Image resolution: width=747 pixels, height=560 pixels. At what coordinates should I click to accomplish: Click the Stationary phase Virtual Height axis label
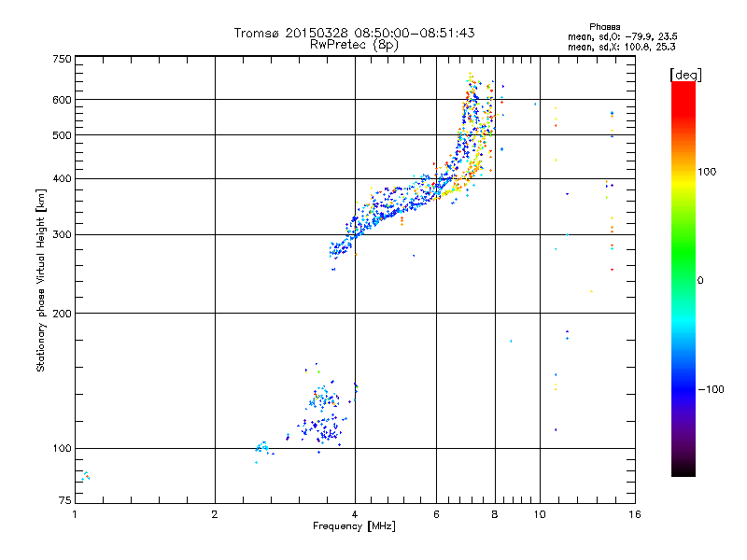point(41,280)
